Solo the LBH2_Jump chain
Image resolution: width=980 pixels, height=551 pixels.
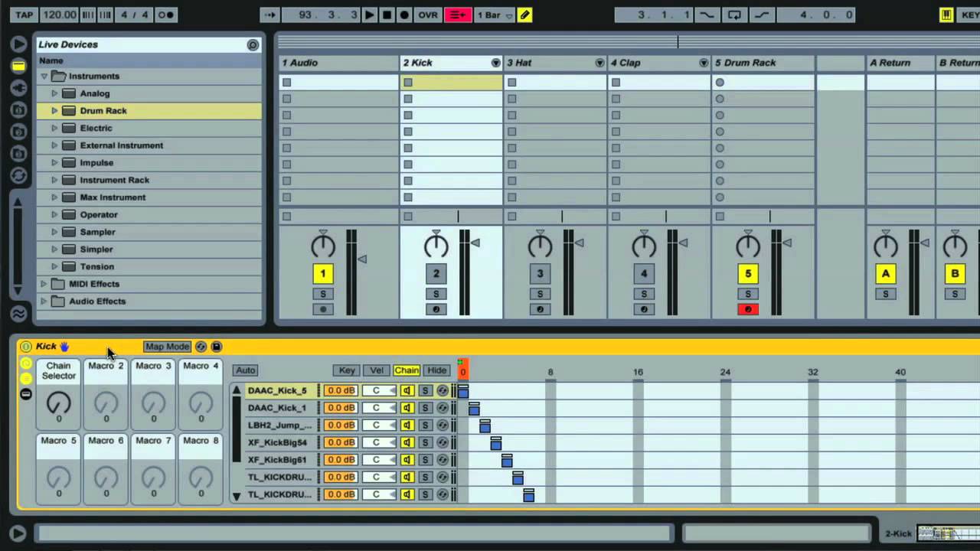coord(425,425)
